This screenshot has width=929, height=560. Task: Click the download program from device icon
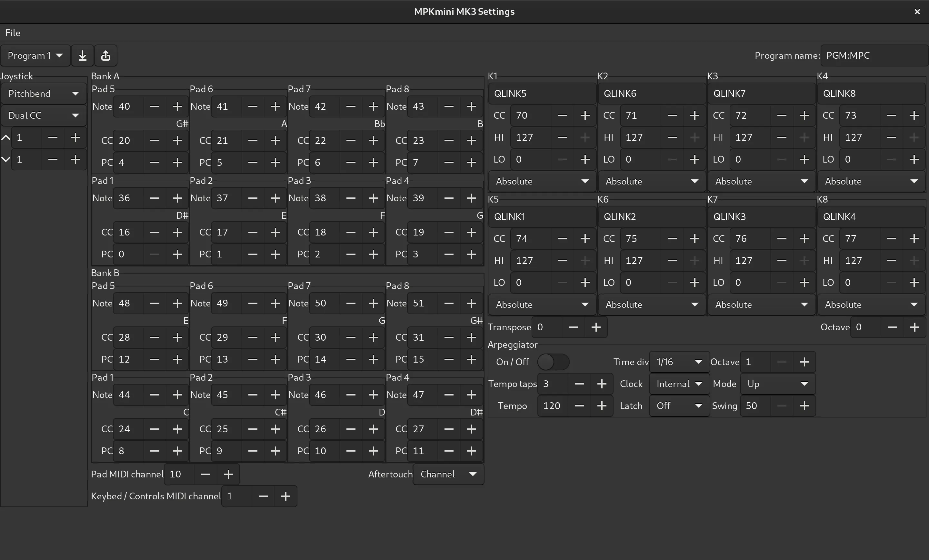[x=83, y=55]
